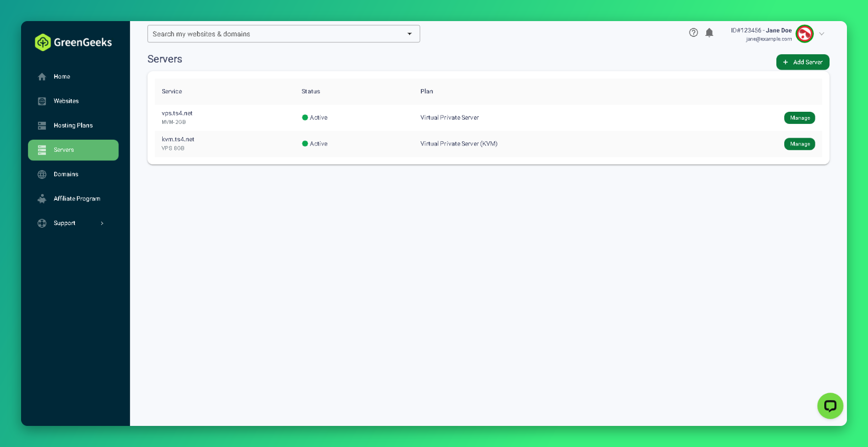868x447 pixels.
Task: Click the GreenGeeks logo
Action: 73,42
